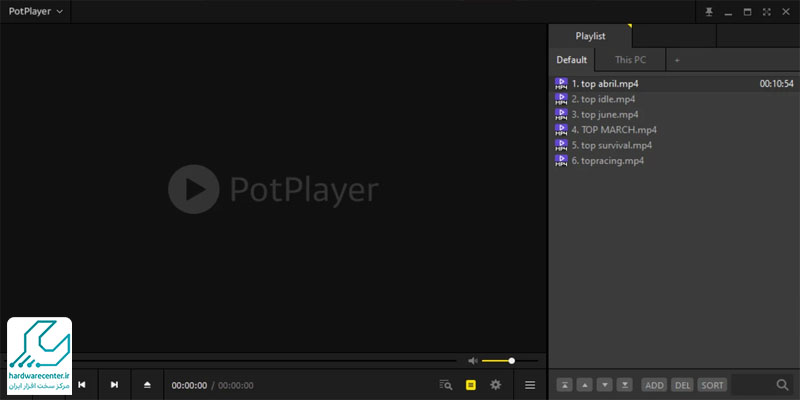The image size is (800, 400).
Task: Open a file with the eject button
Action: coord(147,385)
